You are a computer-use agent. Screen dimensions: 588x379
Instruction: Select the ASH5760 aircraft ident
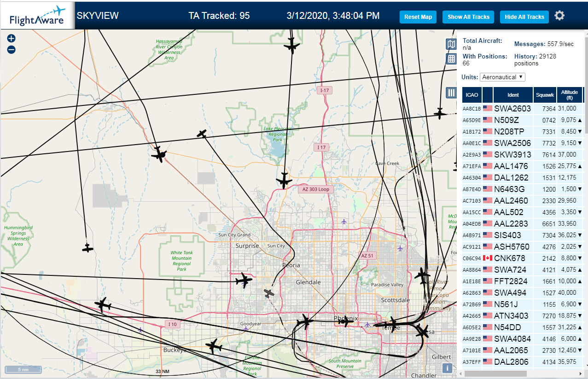512,247
